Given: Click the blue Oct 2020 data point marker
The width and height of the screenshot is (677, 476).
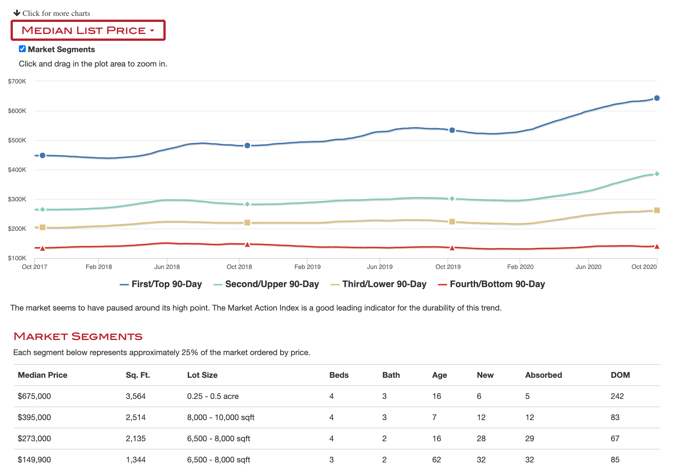Looking at the screenshot, I should click(x=657, y=98).
